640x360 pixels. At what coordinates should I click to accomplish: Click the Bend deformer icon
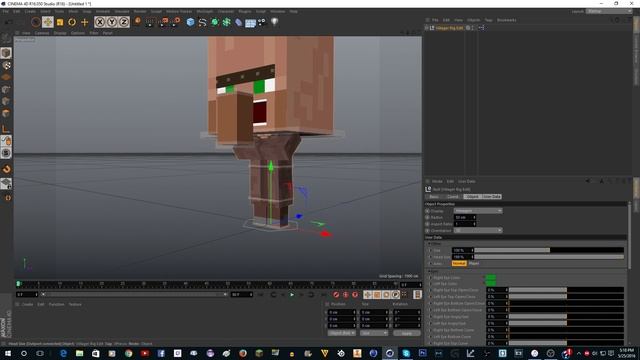click(239, 22)
